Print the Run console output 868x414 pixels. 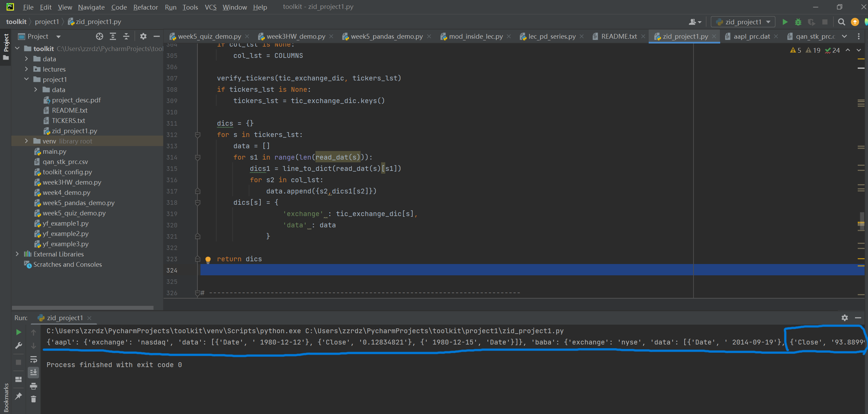pyautogui.click(x=34, y=386)
